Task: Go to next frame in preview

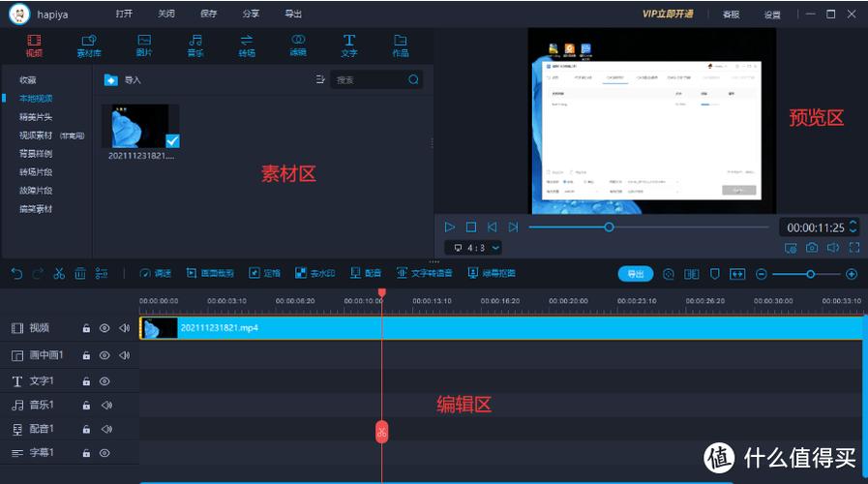Action: [x=513, y=227]
